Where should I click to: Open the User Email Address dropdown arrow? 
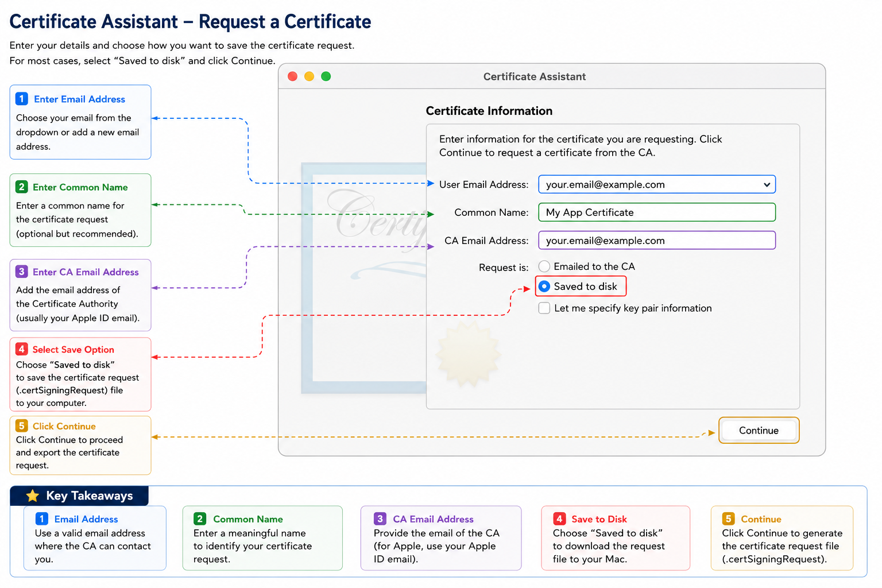[x=767, y=185]
